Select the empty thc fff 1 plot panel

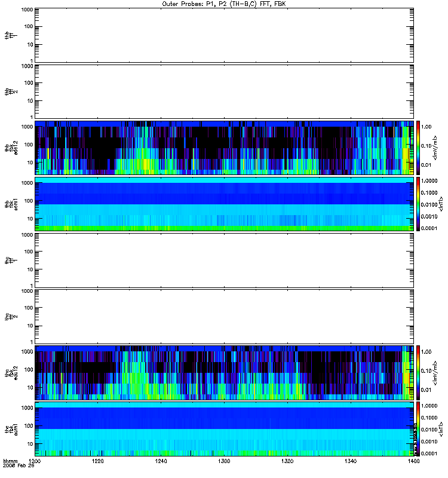[x=225, y=261]
